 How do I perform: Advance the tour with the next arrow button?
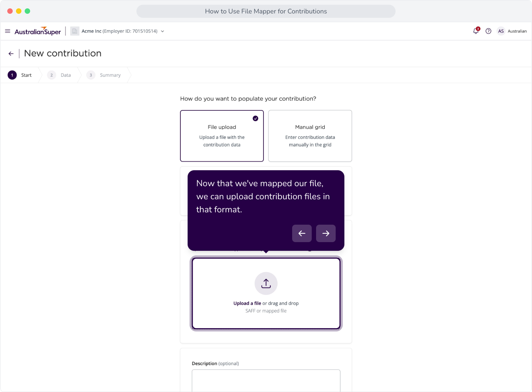click(326, 233)
